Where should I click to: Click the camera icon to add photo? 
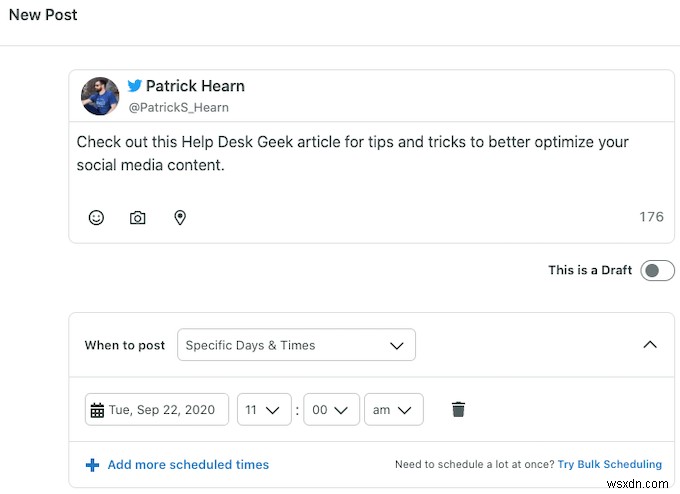[x=138, y=217]
